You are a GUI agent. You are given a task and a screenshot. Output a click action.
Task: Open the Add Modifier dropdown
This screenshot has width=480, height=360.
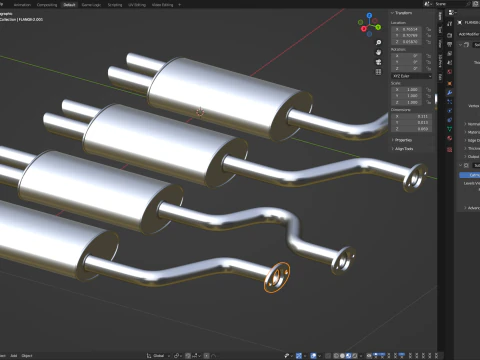tap(469, 34)
